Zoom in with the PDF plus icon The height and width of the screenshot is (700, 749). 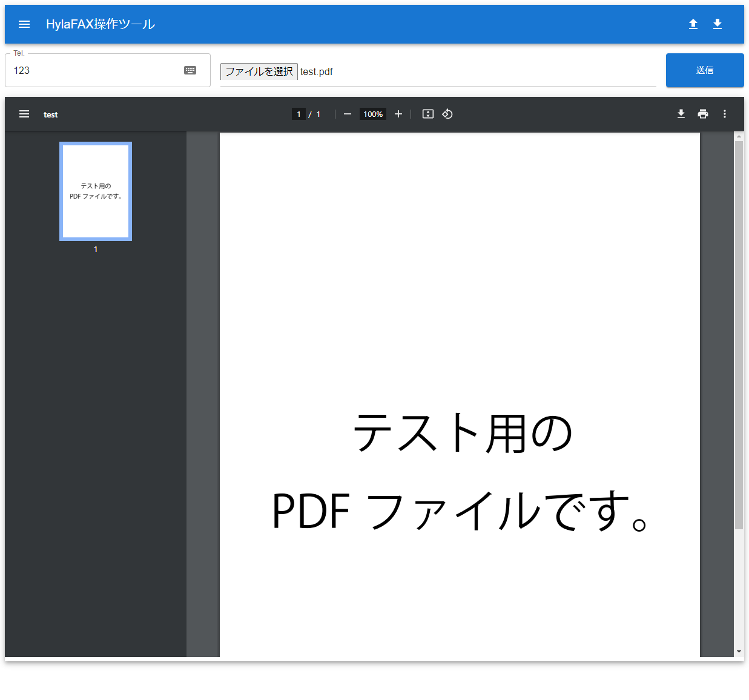point(398,114)
